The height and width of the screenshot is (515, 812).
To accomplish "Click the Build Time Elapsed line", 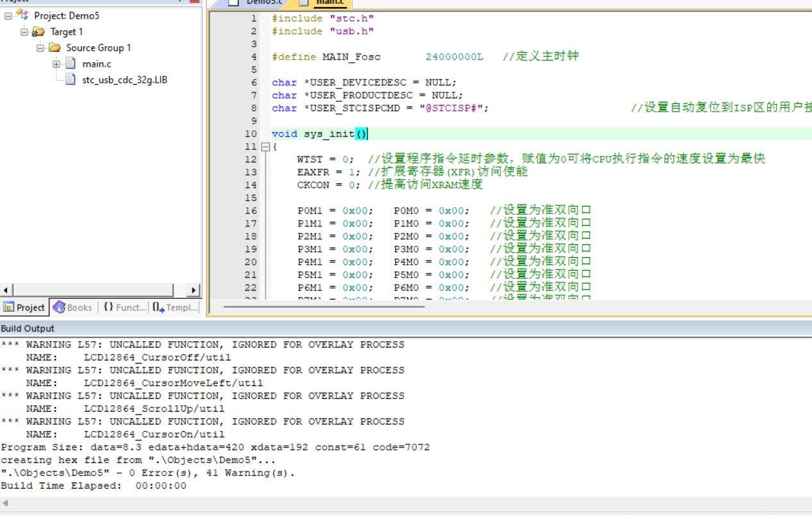I will 94,485.
